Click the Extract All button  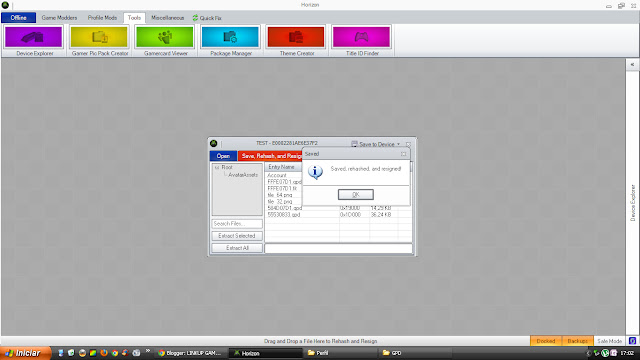tap(237, 248)
